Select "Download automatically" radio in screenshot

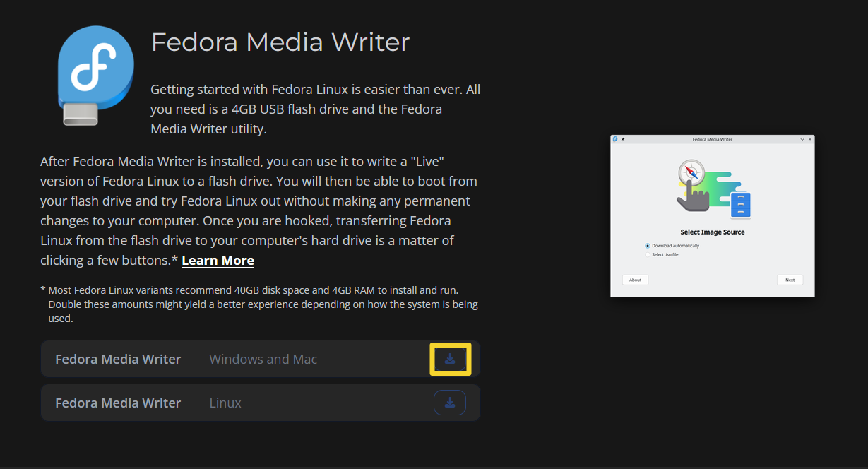(648, 246)
